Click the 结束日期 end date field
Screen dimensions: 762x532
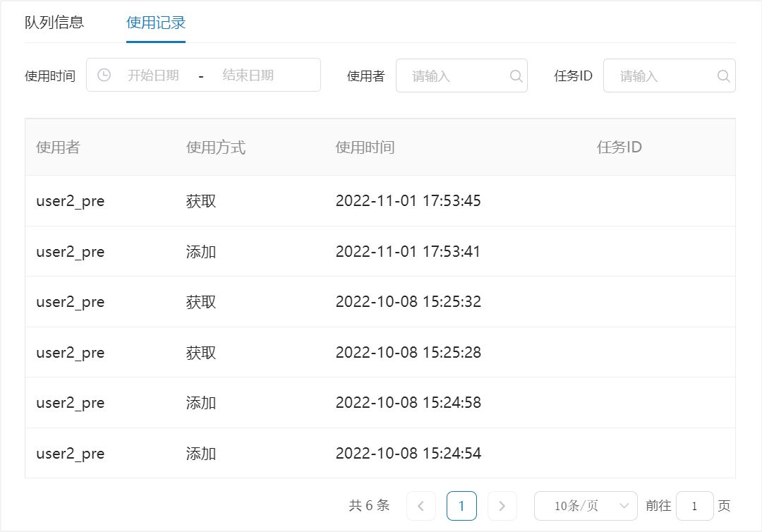coord(248,75)
